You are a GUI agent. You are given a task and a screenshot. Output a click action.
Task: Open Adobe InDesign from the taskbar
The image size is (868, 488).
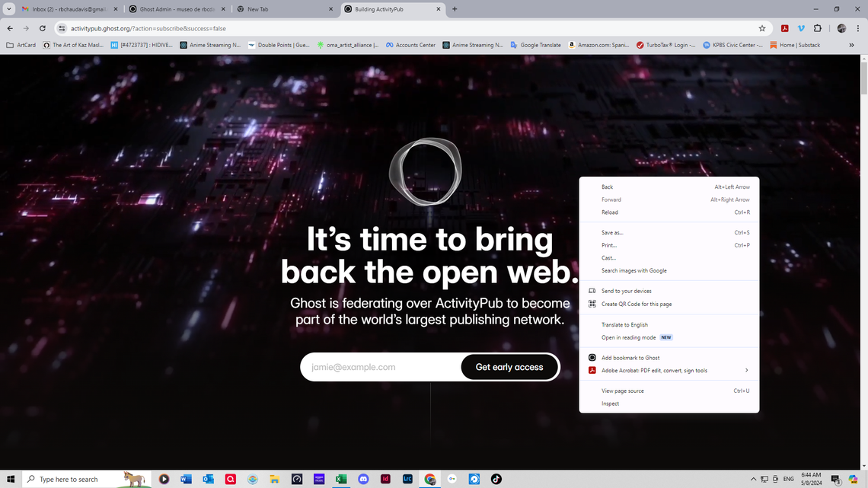pyautogui.click(x=385, y=479)
